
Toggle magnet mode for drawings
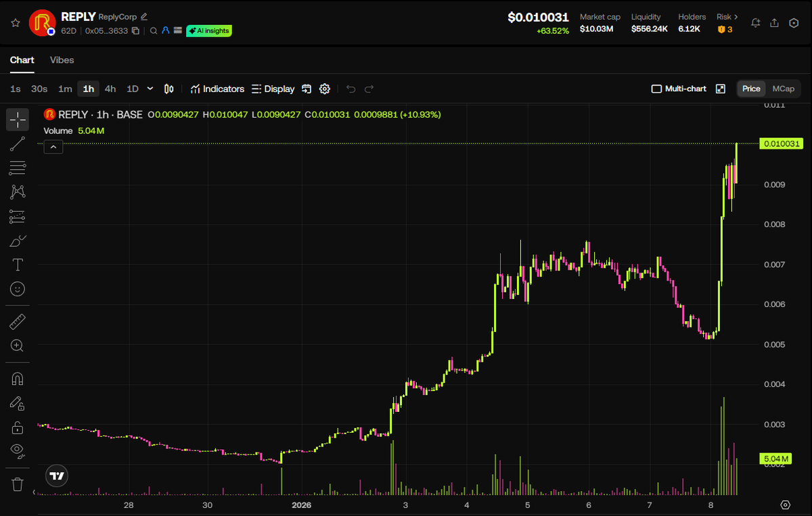[18, 379]
